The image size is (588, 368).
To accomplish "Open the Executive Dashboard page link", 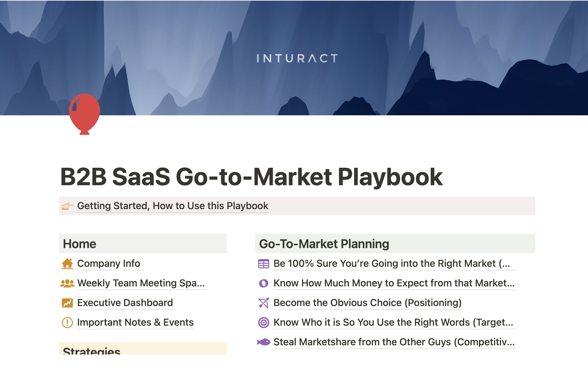I will pyautogui.click(x=125, y=303).
